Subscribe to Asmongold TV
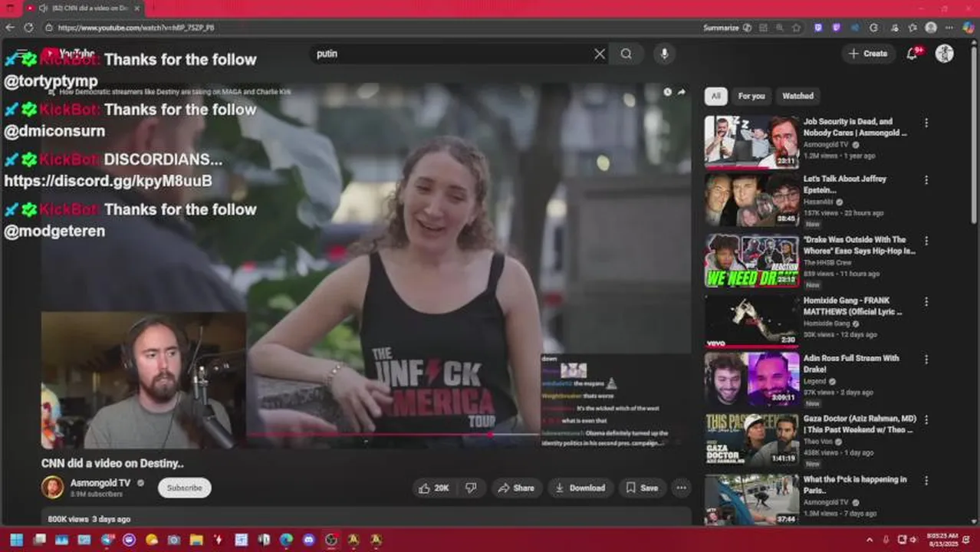 pos(185,488)
